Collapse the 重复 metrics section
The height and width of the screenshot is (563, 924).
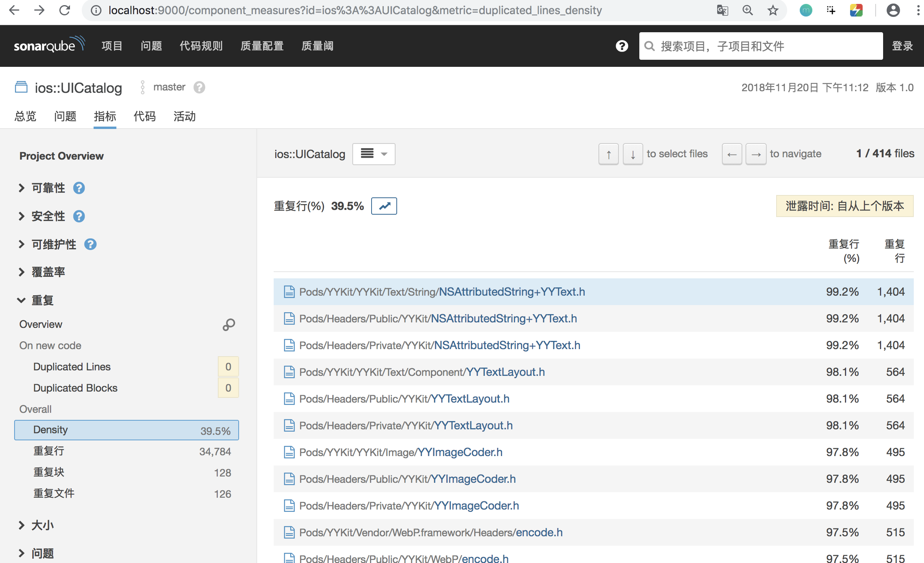42,300
